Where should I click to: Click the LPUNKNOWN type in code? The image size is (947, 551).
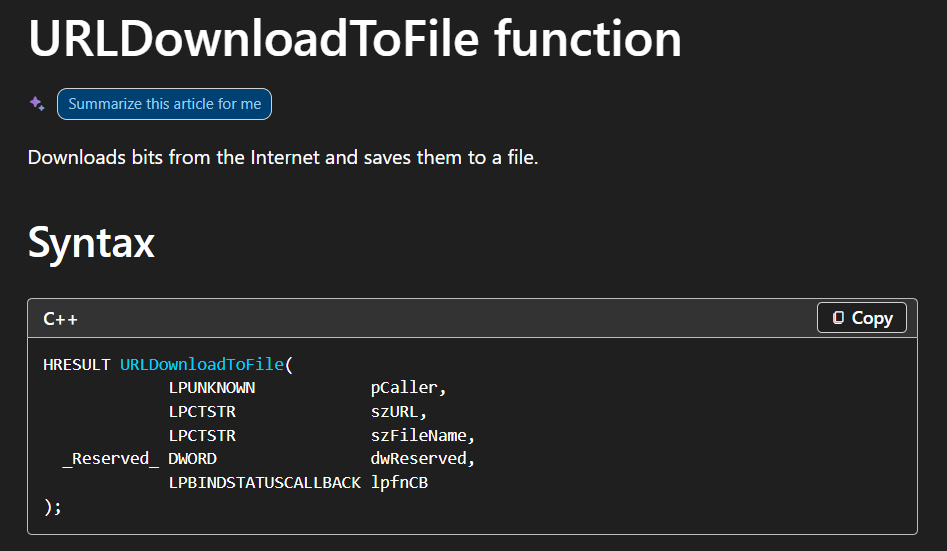pyautogui.click(x=212, y=388)
